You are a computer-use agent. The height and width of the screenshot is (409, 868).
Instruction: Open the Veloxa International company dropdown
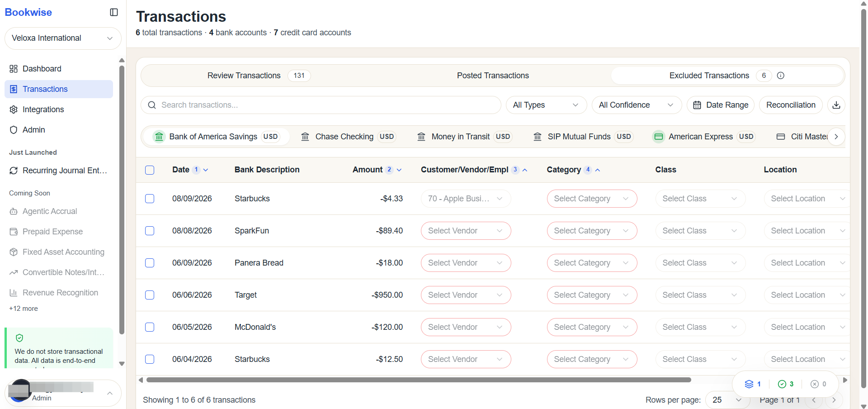point(63,38)
